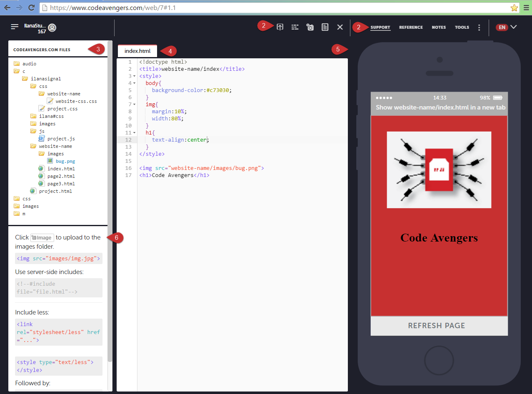Click the m folder icon
The height and width of the screenshot is (394, 532).
coord(17,214)
